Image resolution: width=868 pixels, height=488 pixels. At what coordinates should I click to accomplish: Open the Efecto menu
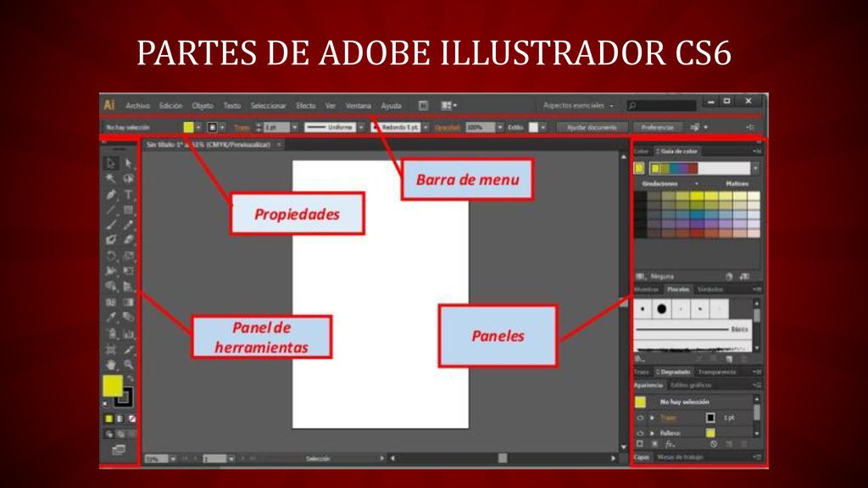pyautogui.click(x=305, y=105)
